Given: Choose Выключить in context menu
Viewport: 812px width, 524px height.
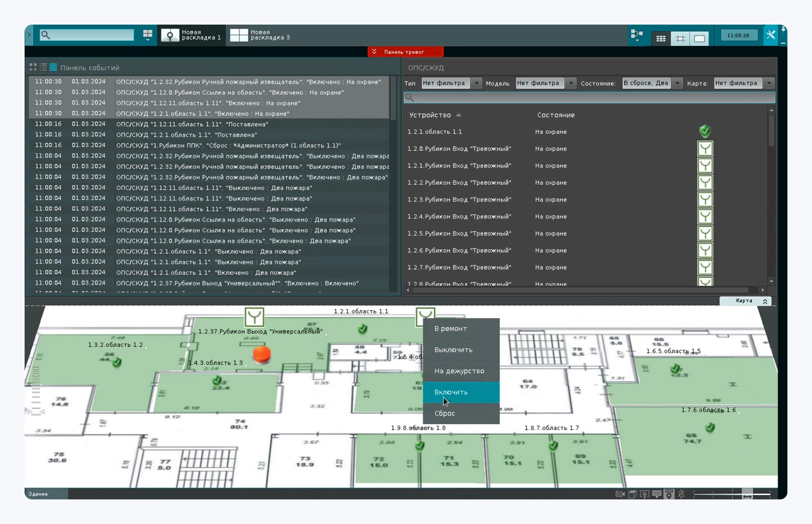Looking at the screenshot, I should [461, 350].
